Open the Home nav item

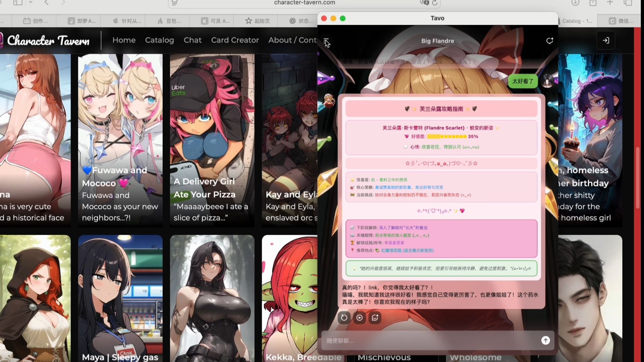coord(124,40)
